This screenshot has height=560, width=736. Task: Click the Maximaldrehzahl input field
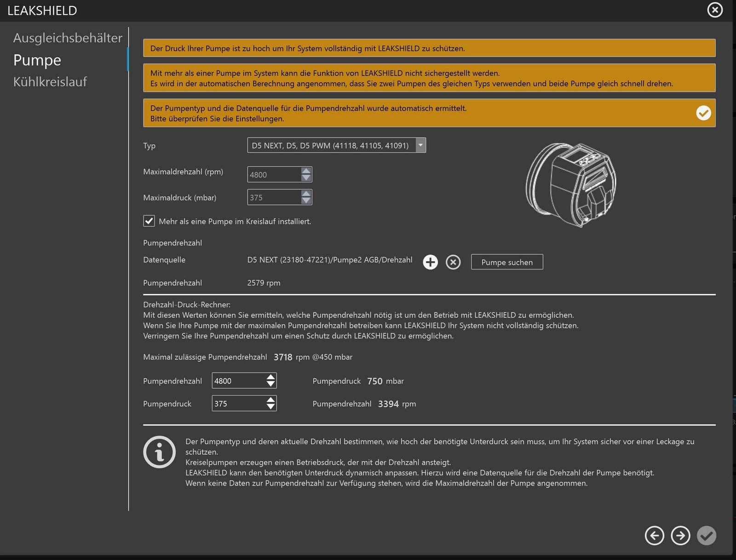[274, 175]
